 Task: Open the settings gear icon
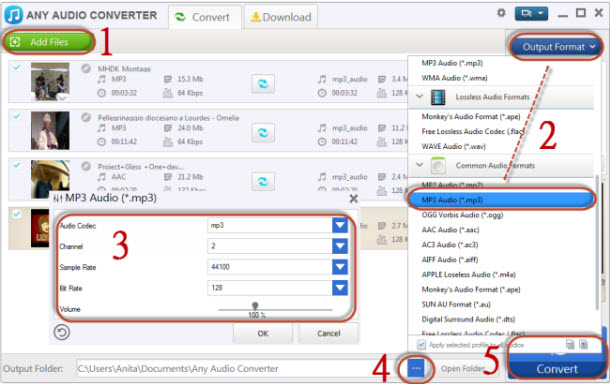tap(501, 13)
